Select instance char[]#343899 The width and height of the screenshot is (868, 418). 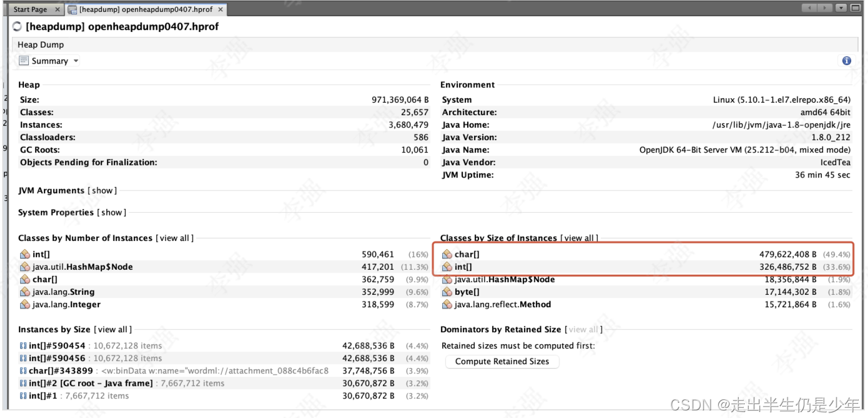click(x=61, y=371)
